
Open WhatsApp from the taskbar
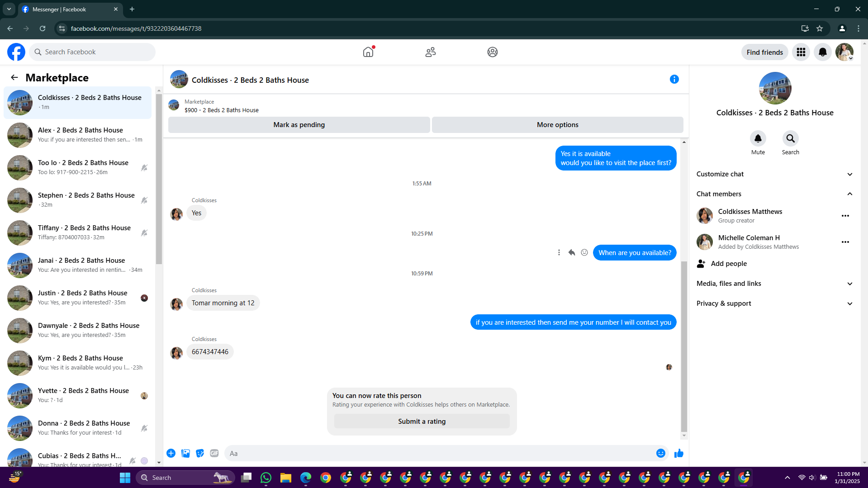266,478
